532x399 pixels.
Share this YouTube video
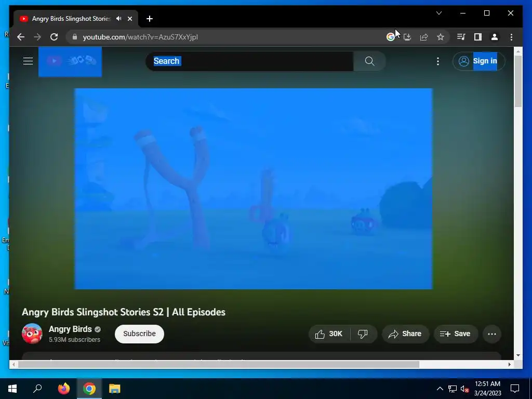pyautogui.click(x=405, y=334)
